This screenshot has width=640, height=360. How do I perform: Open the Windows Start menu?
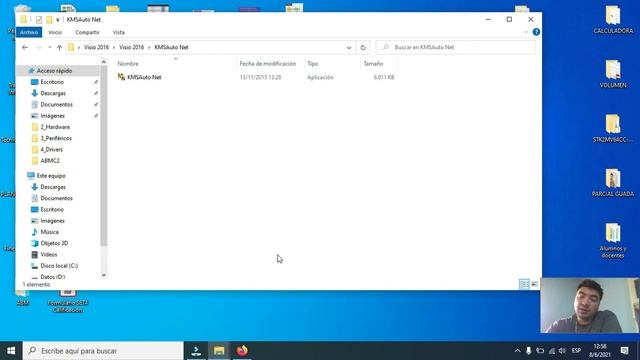[11, 351]
